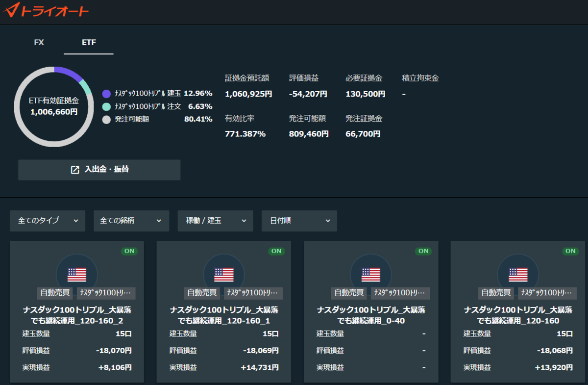The image size is (588, 385).
Task: Open ナスダック100トリプル_大暴落でも継続運用_0-40 title
Action: [371, 315]
